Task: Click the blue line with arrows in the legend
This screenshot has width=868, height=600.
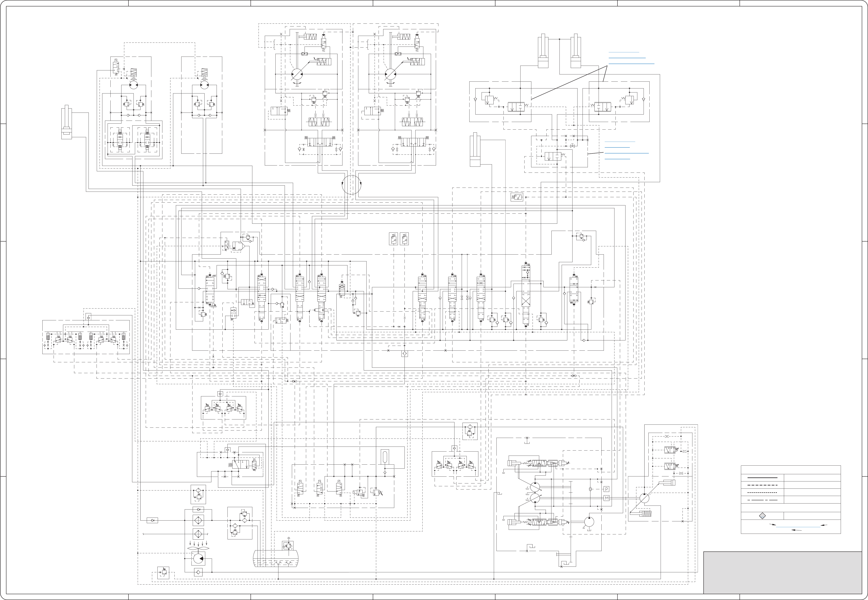Action: click(x=798, y=527)
